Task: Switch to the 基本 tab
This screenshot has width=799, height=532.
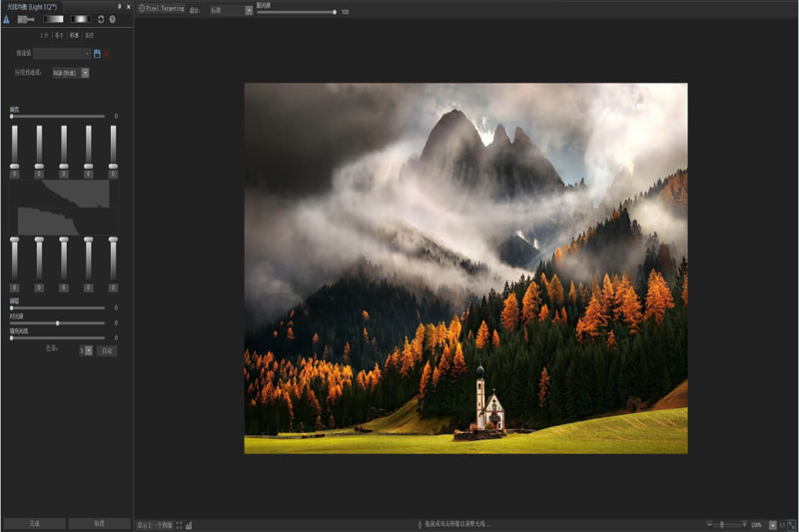Action: pyautogui.click(x=59, y=35)
